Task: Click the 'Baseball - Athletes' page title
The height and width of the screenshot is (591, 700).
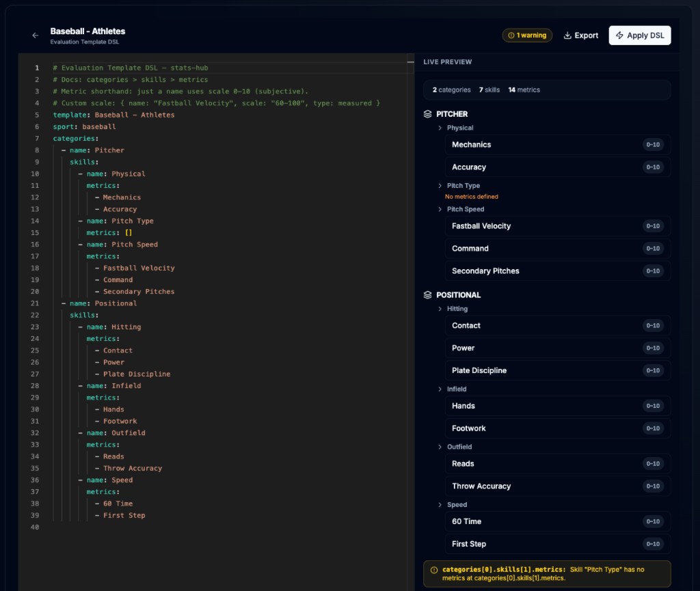Action: 87,31
